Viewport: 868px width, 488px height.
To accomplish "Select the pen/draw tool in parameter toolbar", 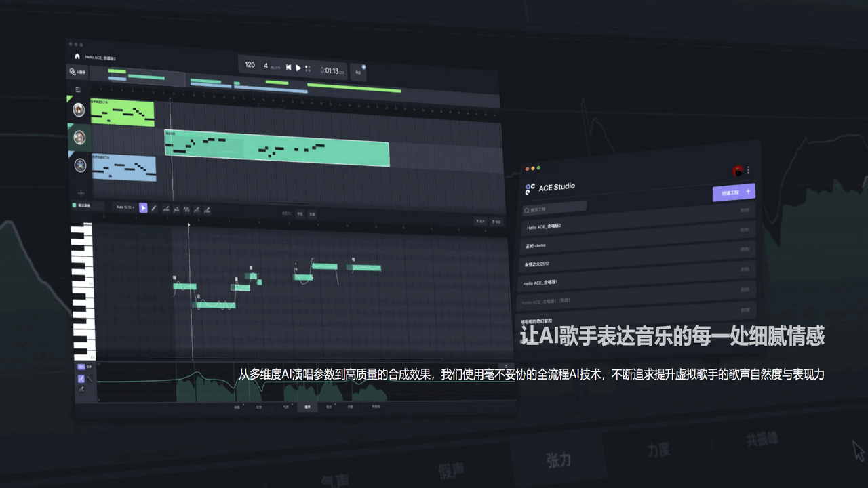I will [155, 208].
